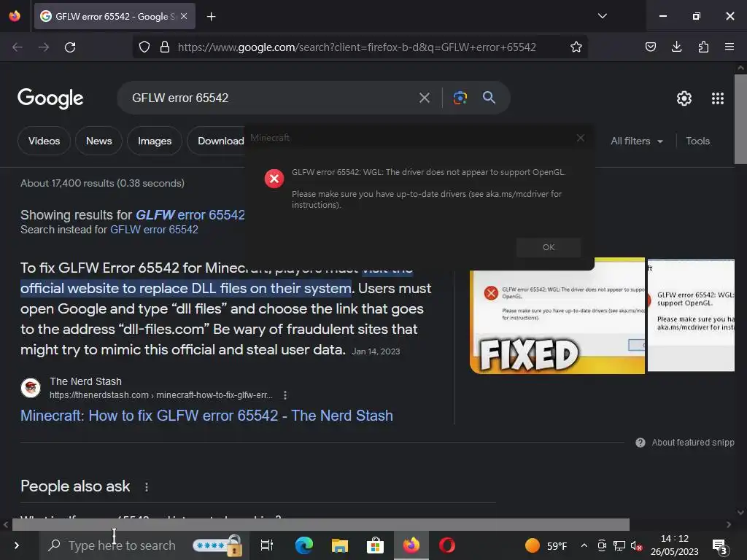Open muted volume tray icon
Viewport: 747px width, 560px height.
pos(636,545)
